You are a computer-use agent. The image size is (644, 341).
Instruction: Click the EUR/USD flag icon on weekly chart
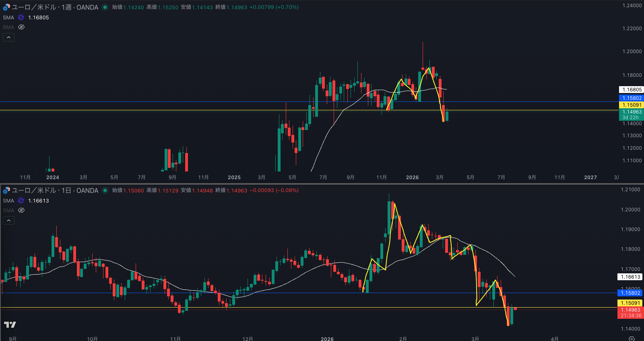[6, 7]
